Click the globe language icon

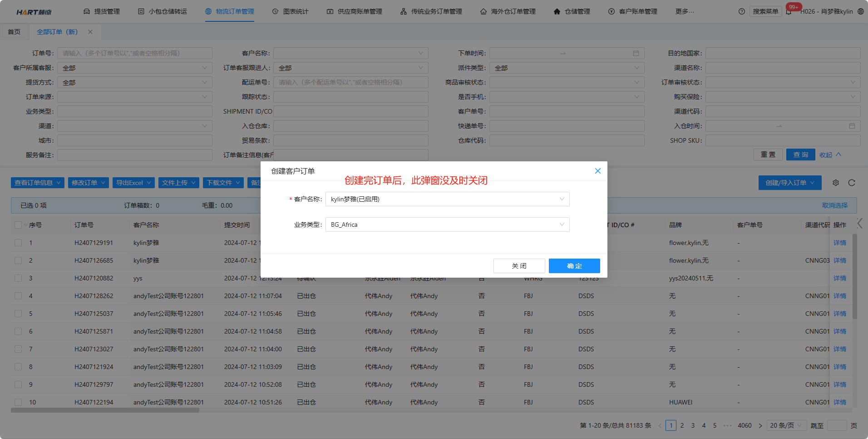861,11
